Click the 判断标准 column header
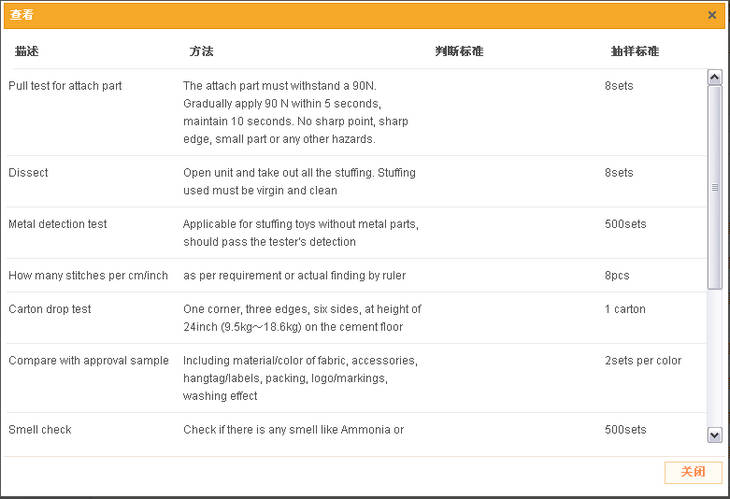This screenshot has width=730, height=499. (x=459, y=51)
